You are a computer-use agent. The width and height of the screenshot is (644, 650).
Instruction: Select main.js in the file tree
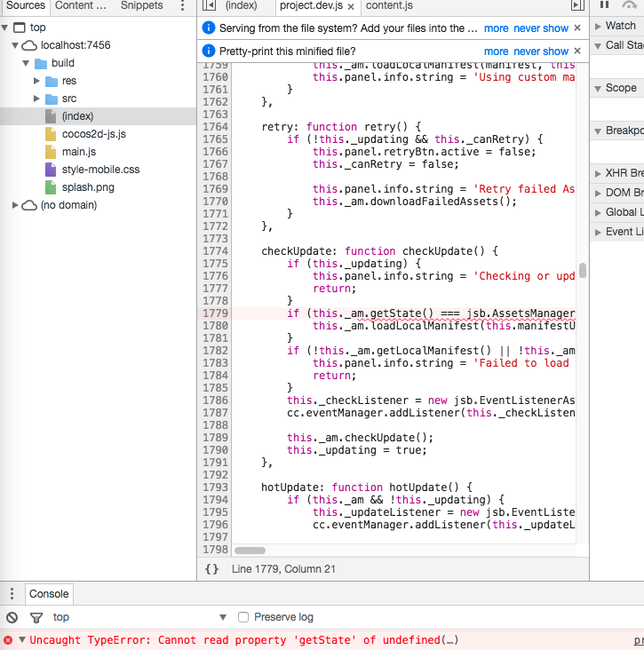(x=80, y=152)
